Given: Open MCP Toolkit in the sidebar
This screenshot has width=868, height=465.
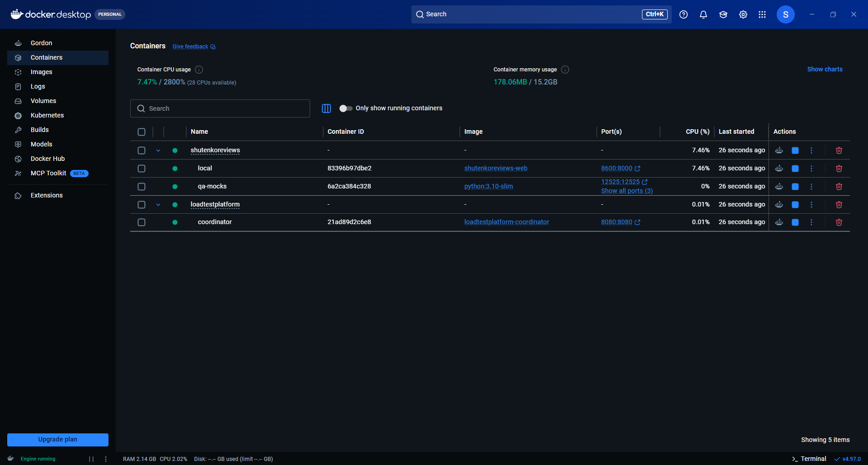Looking at the screenshot, I should (x=58, y=174).
